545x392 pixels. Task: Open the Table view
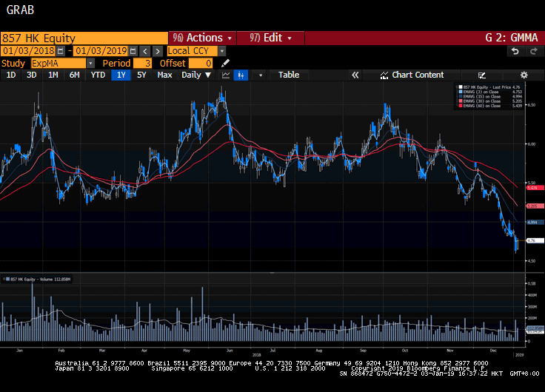click(289, 75)
